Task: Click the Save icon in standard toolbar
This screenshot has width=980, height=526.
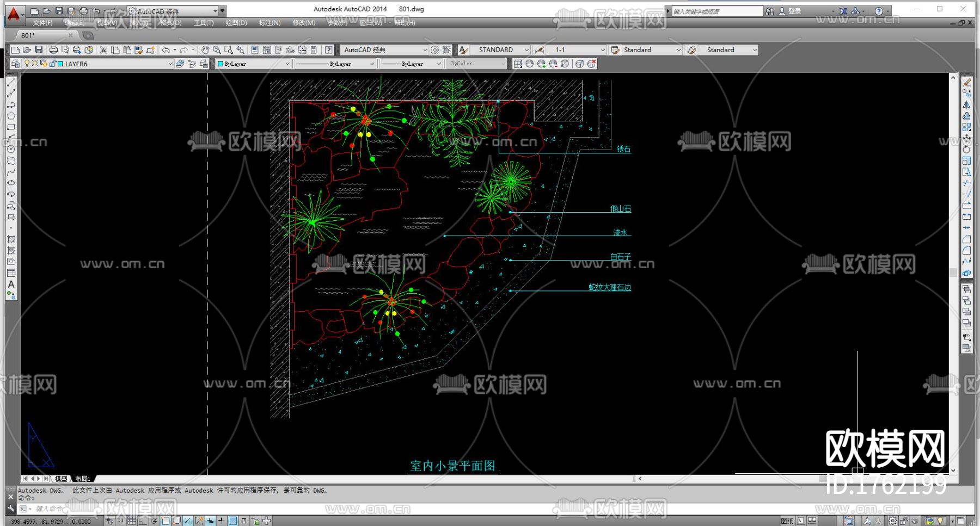Action: [39, 50]
